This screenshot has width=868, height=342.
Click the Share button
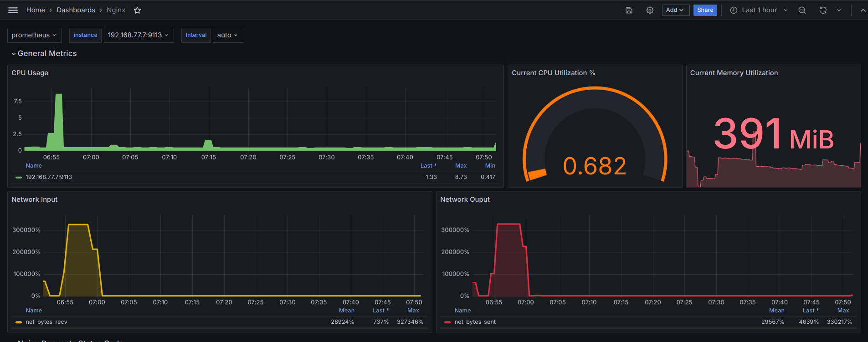coord(705,10)
